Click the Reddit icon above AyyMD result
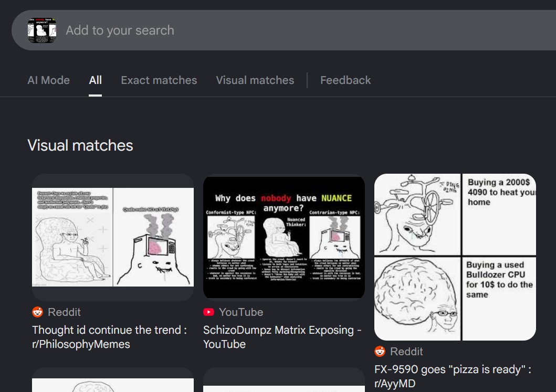 pyautogui.click(x=380, y=351)
